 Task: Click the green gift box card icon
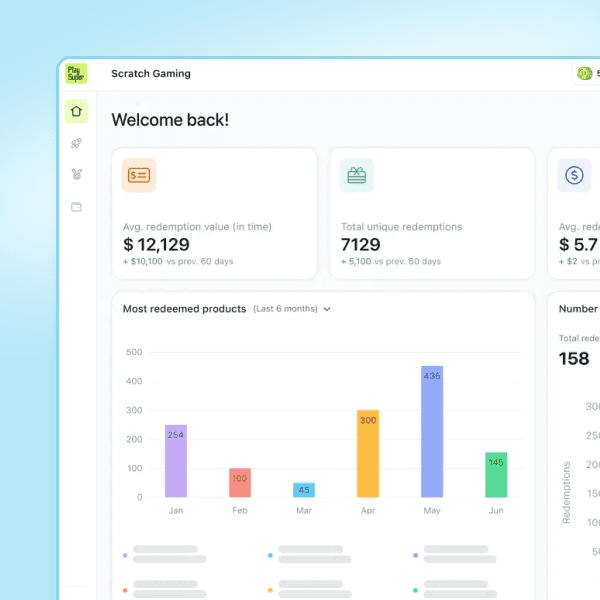click(357, 175)
